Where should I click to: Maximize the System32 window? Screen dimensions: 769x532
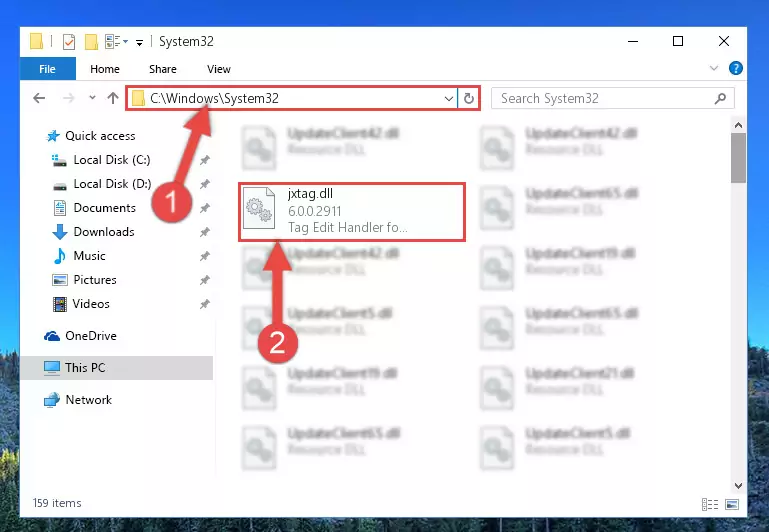click(678, 42)
